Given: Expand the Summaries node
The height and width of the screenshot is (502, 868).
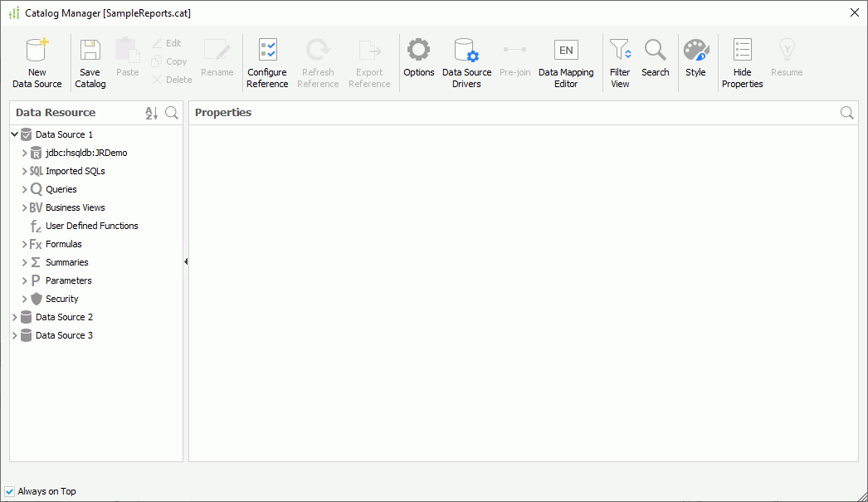Looking at the screenshot, I should 24,262.
